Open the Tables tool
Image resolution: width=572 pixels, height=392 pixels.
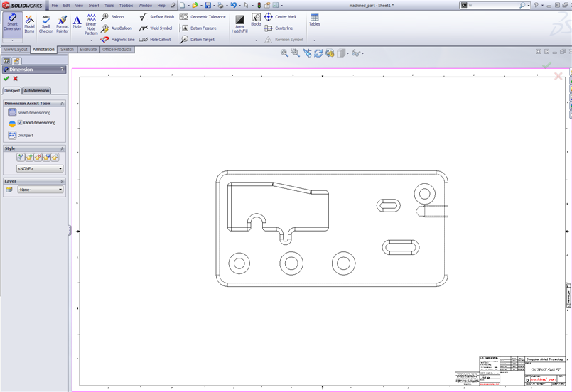click(x=315, y=20)
